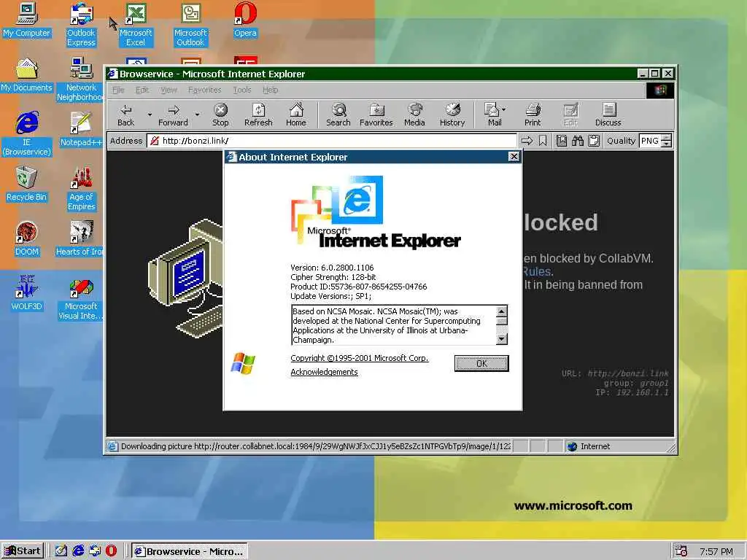The height and width of the screenshot is (560, 747).
Task: Open the Notepad++ desktop shortcut
Action: pyautogui.click(x=81, y=129)
